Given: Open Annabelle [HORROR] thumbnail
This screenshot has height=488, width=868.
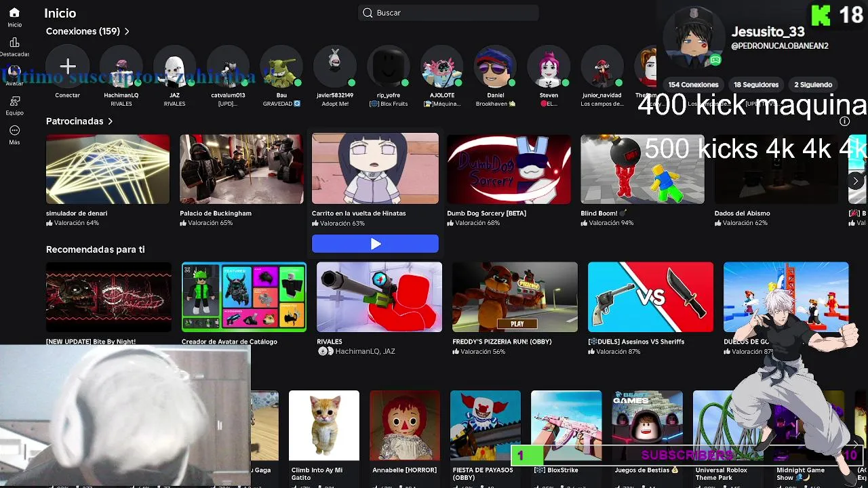Looking at the screenshot, I should pos(405,426).
